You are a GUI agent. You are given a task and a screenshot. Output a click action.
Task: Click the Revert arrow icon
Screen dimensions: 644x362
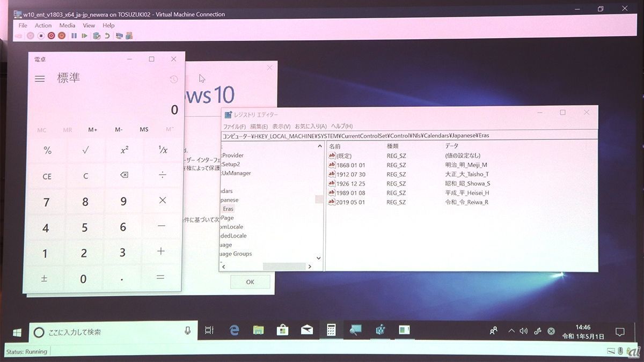click(107, 35)
